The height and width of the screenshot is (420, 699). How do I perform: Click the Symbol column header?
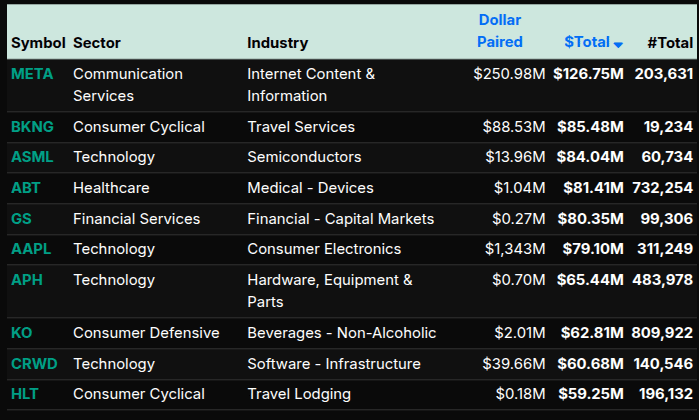coord(38,43)
